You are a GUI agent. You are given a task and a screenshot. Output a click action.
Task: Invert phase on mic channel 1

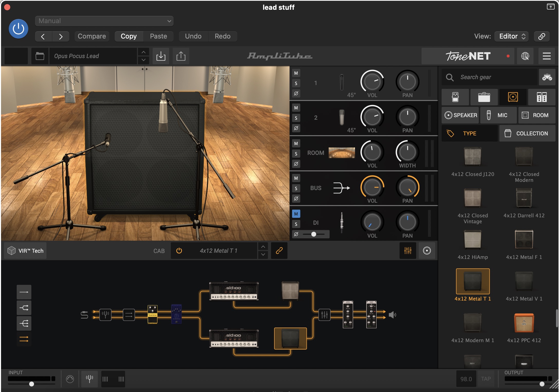[x=296, y=93]
